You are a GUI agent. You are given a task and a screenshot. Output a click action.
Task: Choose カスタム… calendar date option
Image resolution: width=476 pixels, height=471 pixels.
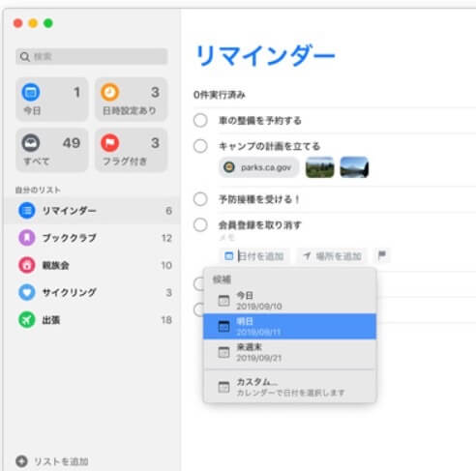pos(289,387)
